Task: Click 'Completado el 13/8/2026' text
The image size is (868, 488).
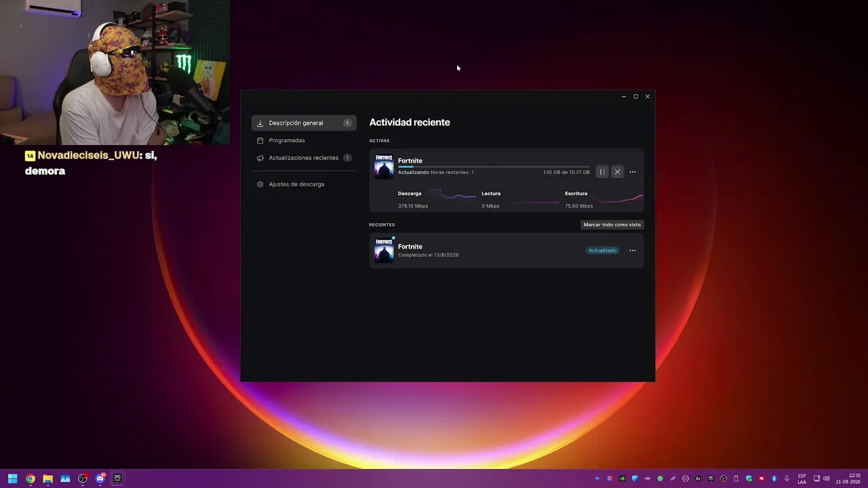Action: (428, 255)
